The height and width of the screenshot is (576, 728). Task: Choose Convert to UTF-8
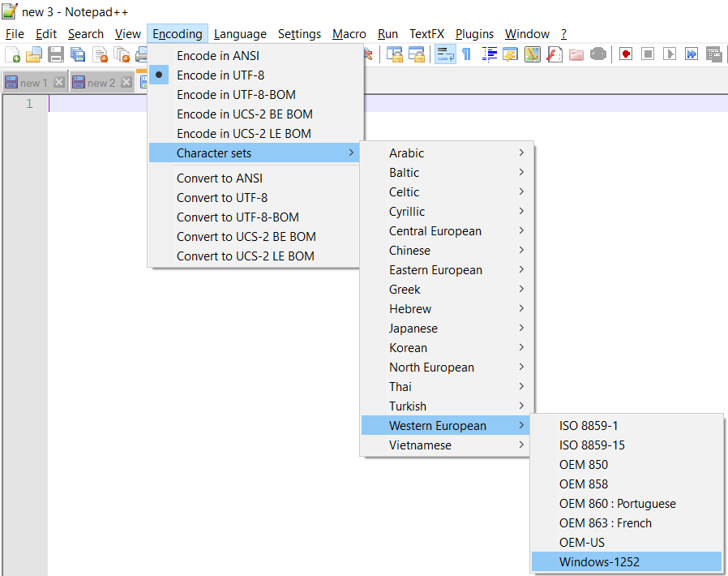255,198
